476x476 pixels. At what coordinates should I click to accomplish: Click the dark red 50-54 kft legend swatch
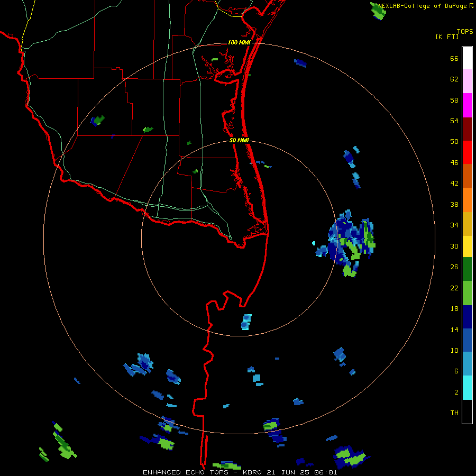(467, 129)
